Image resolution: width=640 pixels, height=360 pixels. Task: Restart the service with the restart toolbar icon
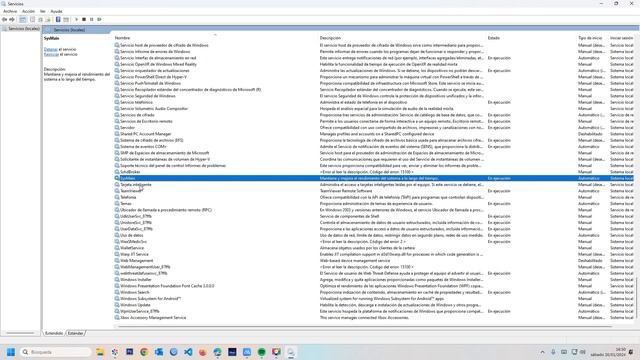[99, 20]
